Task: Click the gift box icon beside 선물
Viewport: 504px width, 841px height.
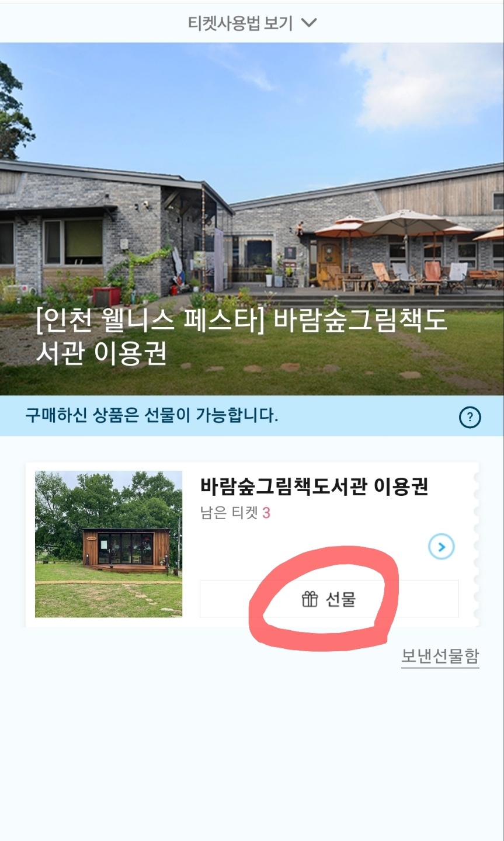Action: tap(310, 599)
